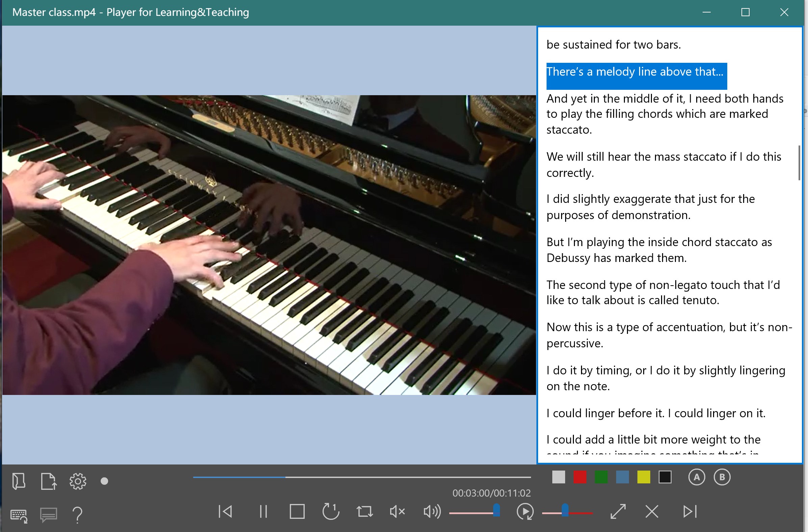Stop the video playback
The height and width of the screenshot is (532, 808).
coord(297,511)
